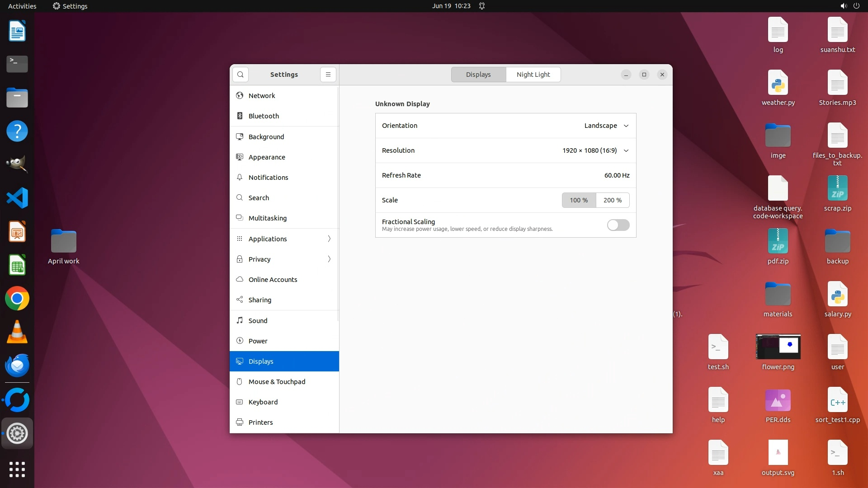
Task: Open the Resolution 1920 × 1080 dropdown
Action: 595,150
